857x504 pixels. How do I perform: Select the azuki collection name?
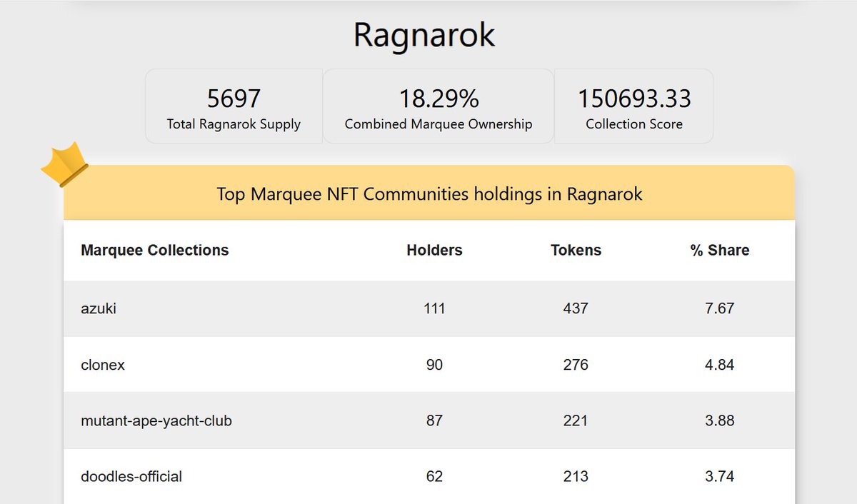[x=99, y=309]
